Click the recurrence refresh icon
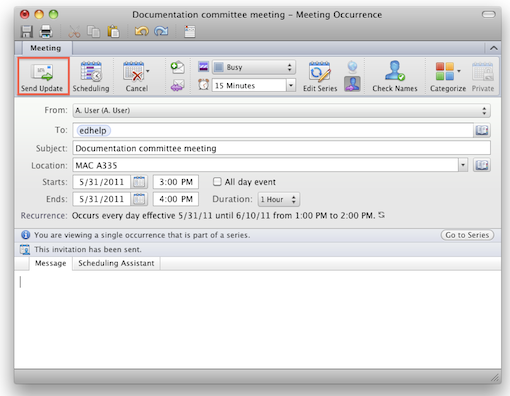Viewport: 510px width, 396px height. [x=382, y=215]
